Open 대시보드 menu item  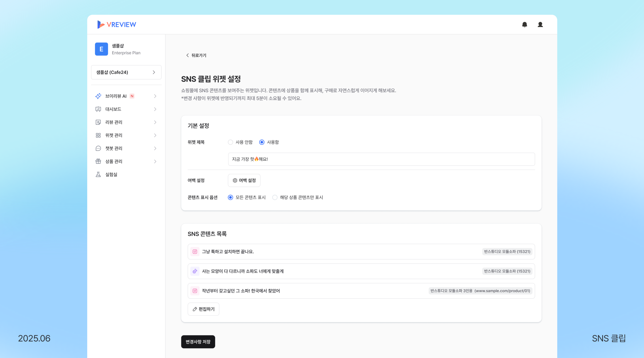[x=113, y=109]
